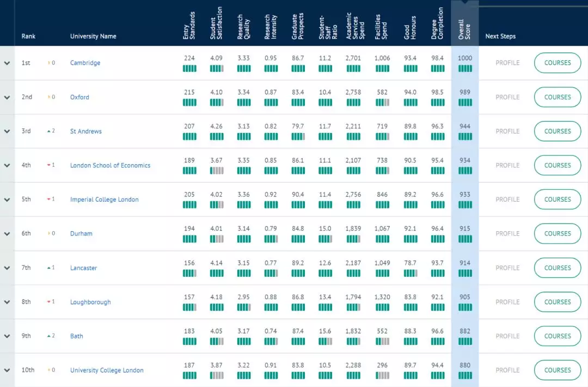Click Cambridge's overall score 1000

(x=465, y=58)
